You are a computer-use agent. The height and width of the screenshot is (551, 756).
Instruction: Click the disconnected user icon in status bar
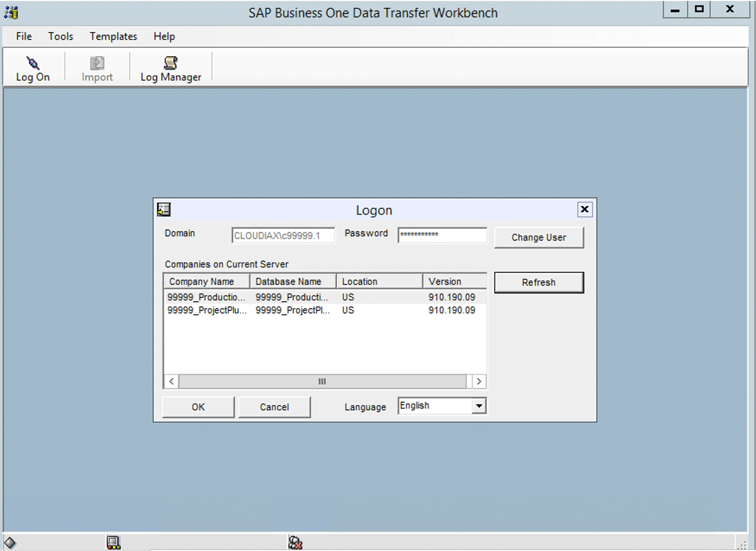(x=295, y=542)
